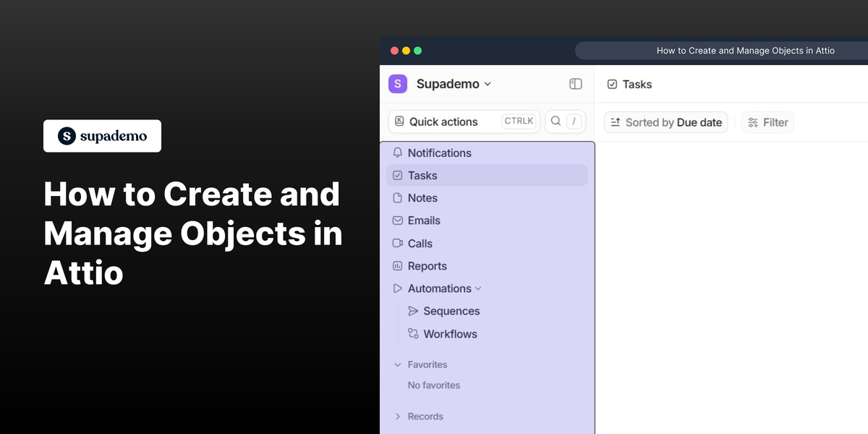Click the yellow minimize window dot

click(x=406, y=51)
